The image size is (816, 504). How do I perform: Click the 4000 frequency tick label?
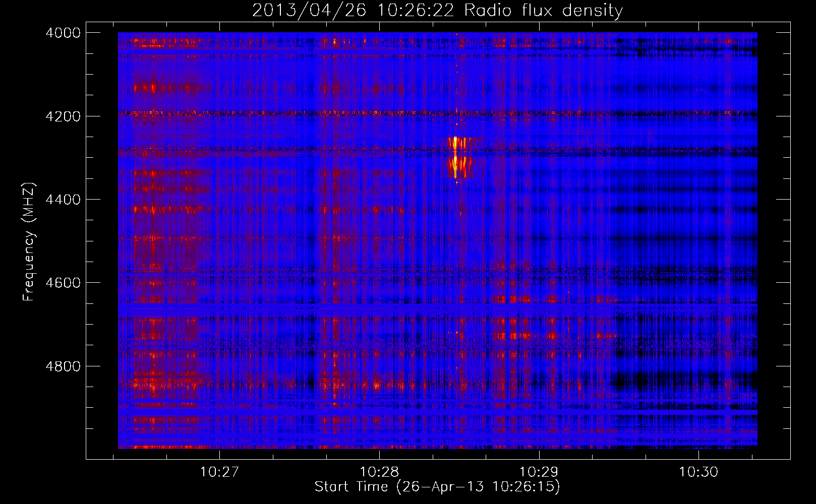(63, 33)
